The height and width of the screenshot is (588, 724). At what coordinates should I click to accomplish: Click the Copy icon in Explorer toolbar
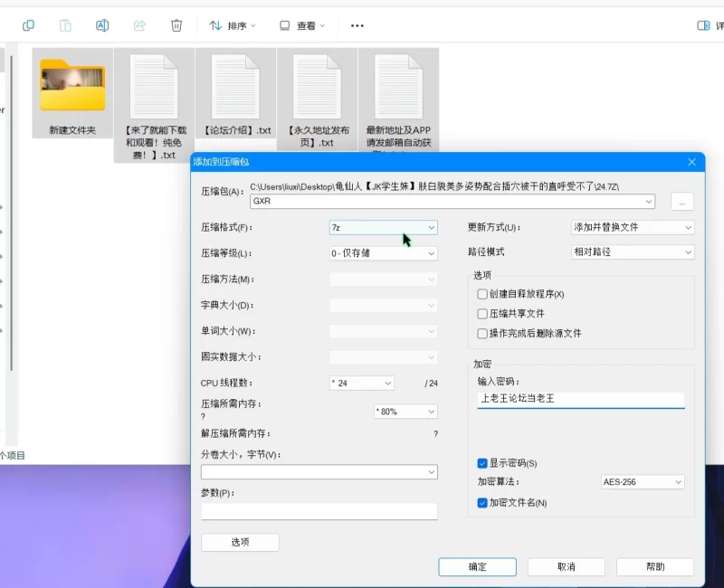28,25
